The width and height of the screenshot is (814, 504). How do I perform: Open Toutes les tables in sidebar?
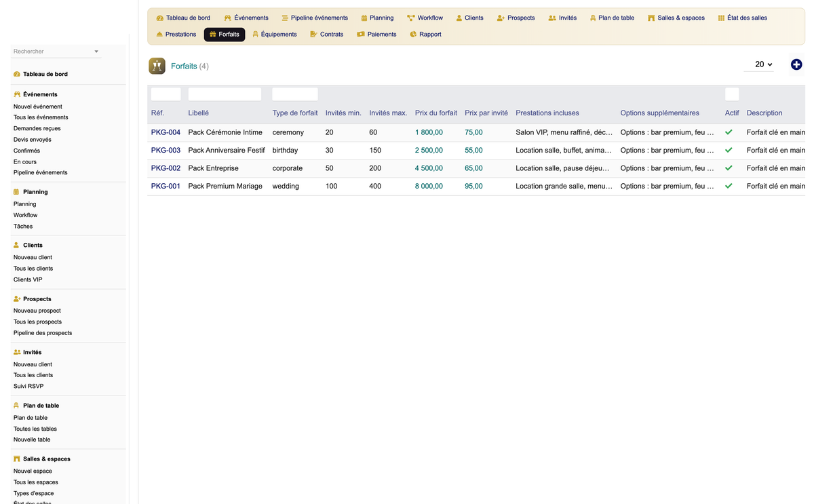pyautogui.click(x=35, y=429)
